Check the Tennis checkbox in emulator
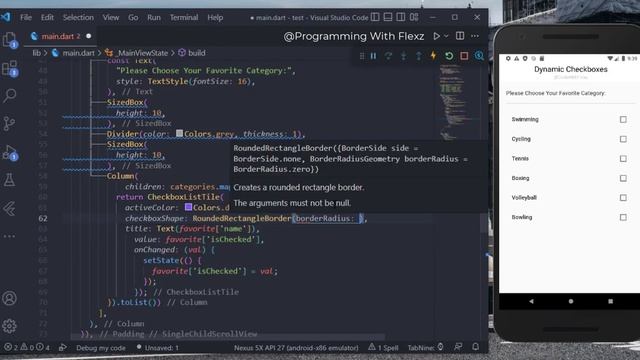The width and height of the screenshot is (640, 360). (x=623, y=158)
